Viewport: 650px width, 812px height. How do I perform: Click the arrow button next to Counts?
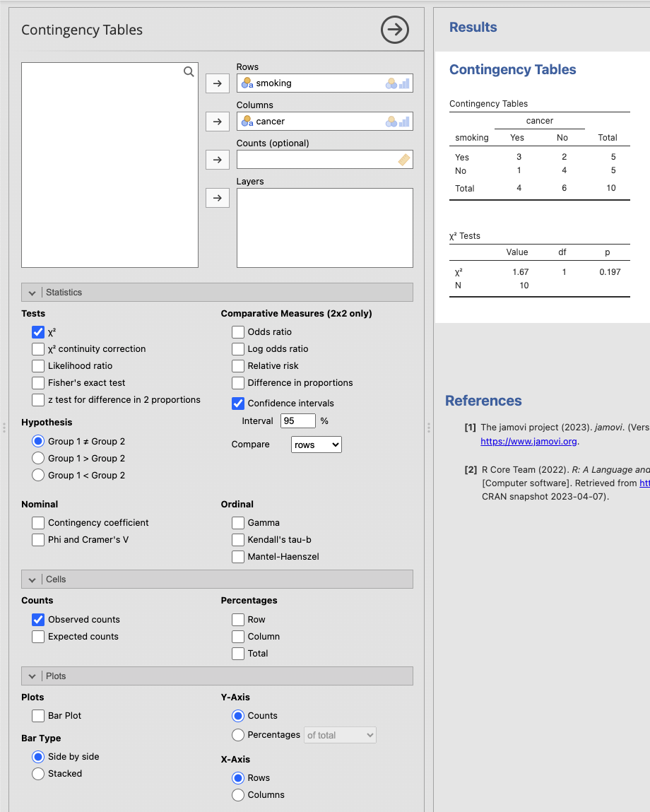pos(217,160)
